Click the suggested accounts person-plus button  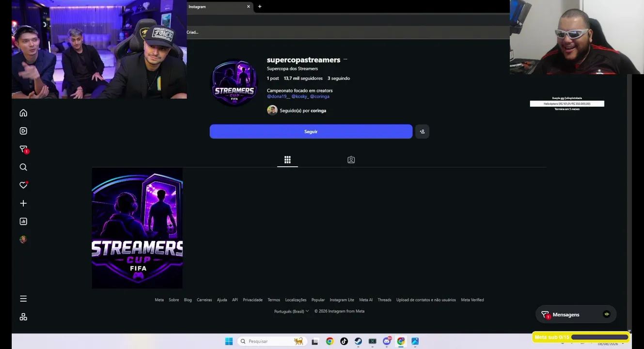click(x=422, y=131)
